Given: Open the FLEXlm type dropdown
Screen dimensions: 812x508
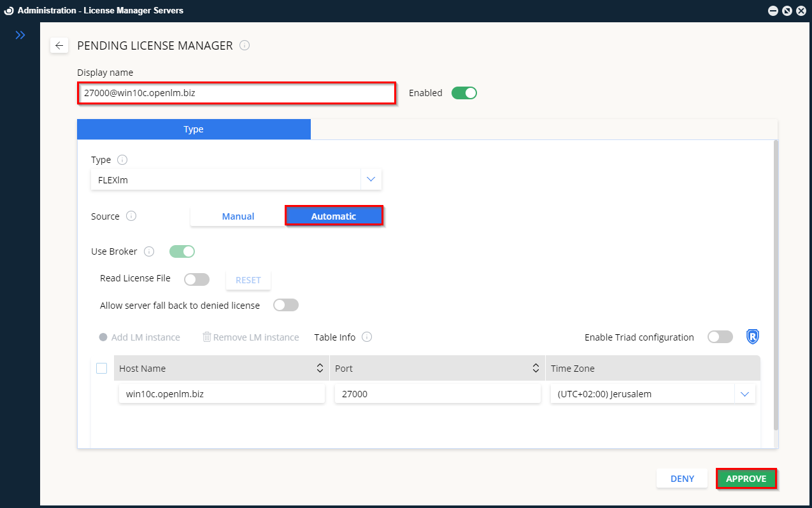Looking at the screenshot, I should (x=371, y=180).
